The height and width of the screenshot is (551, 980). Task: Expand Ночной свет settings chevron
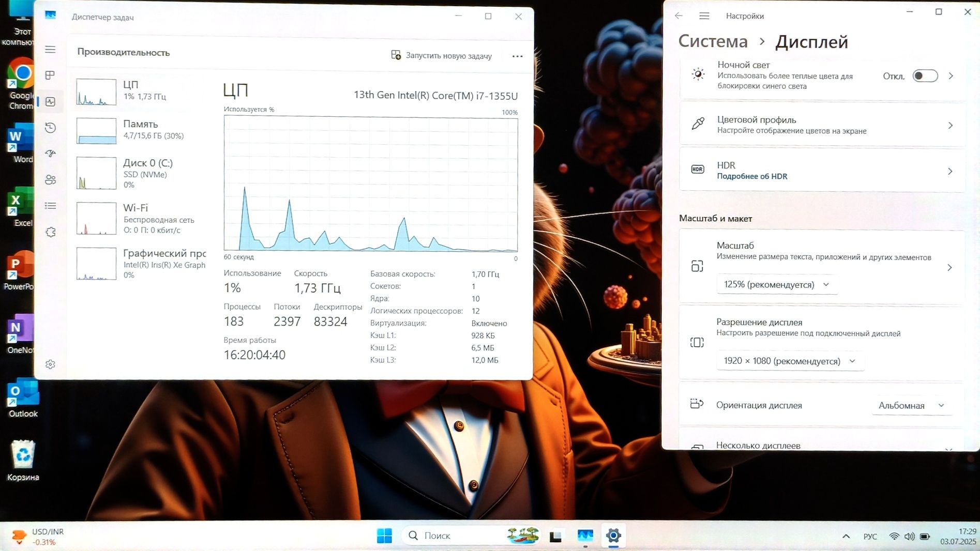click(951, 76)
